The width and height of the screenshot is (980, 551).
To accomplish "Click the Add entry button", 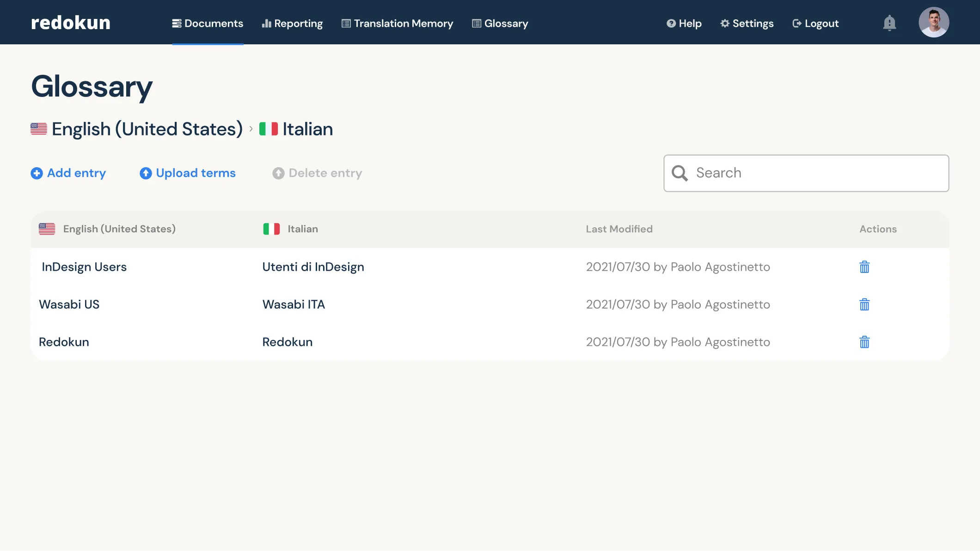I will tap(68, 173).
